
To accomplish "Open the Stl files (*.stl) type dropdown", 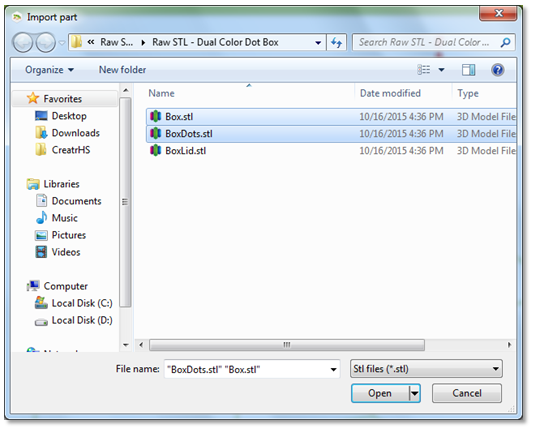I will (426, 369).
